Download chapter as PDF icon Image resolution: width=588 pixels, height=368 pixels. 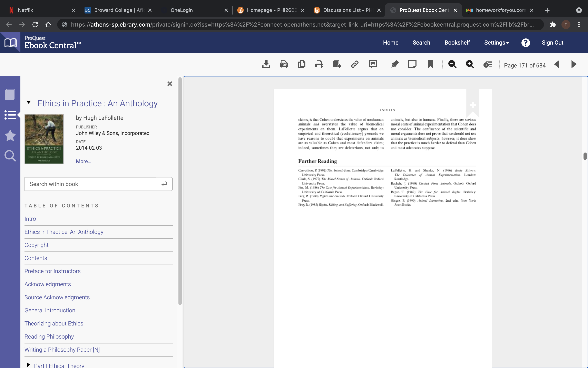284,64
